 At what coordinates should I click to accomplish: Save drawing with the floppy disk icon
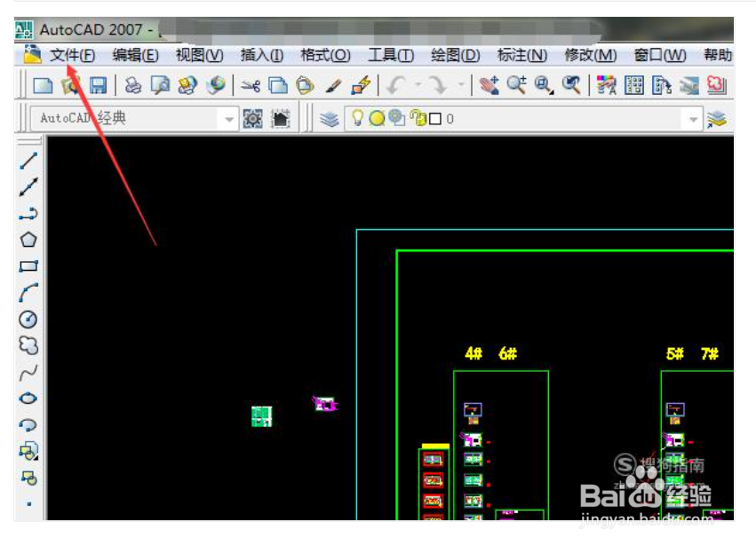click(98, 85)
